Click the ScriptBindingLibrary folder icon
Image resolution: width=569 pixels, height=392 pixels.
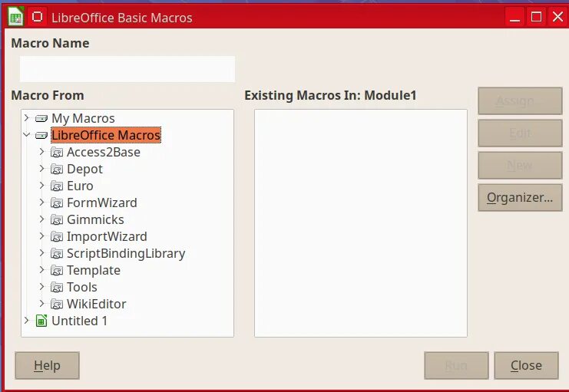pos(57,253)
